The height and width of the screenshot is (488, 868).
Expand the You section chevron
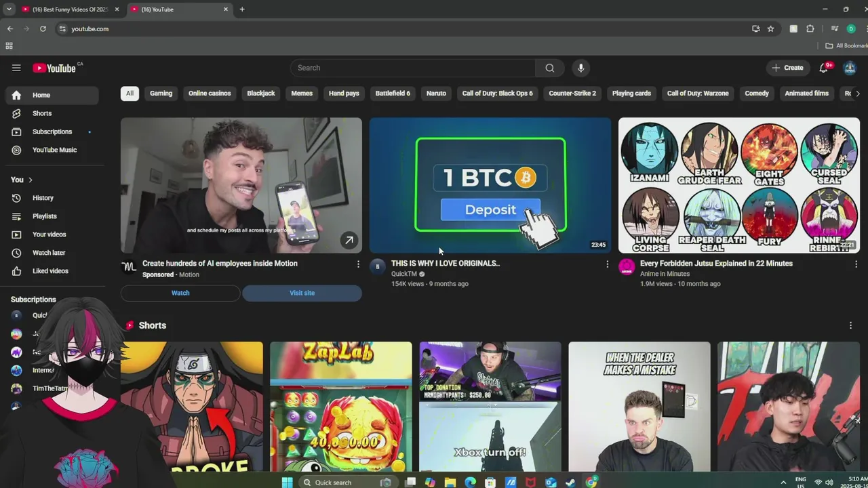pos(30,180)
